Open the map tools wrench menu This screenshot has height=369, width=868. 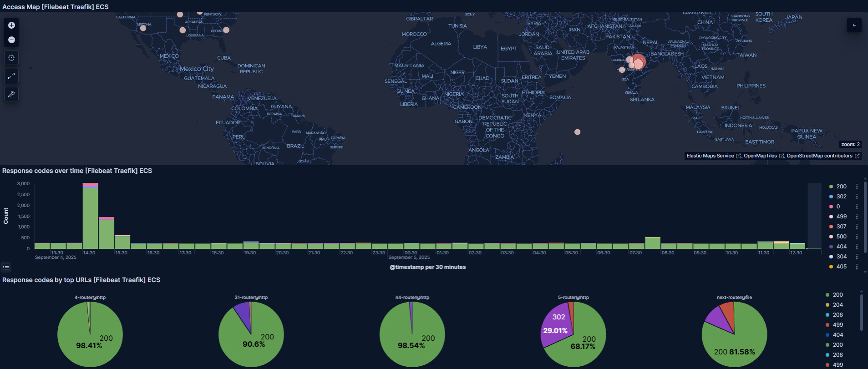pyautogui.click(x=11, y=94)
